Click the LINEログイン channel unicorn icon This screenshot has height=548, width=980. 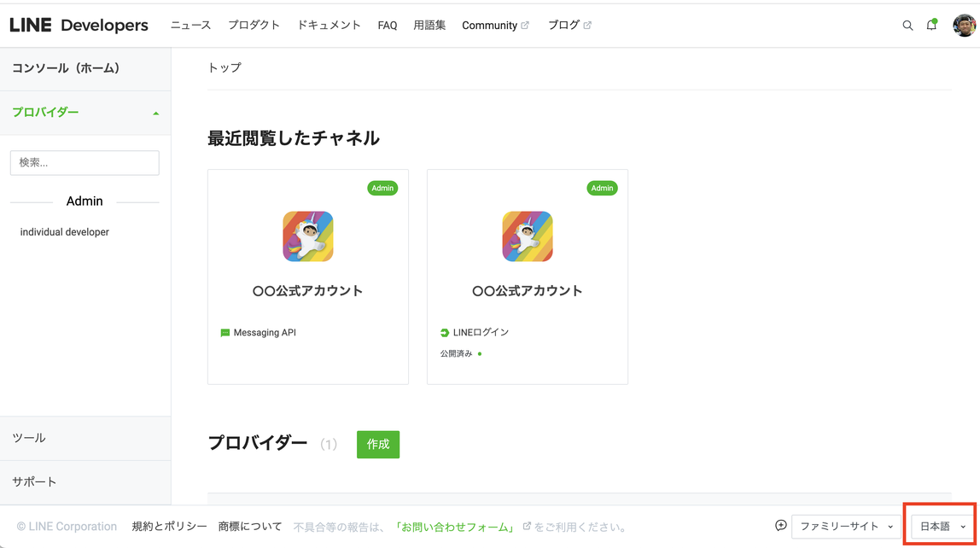[527, 236]
